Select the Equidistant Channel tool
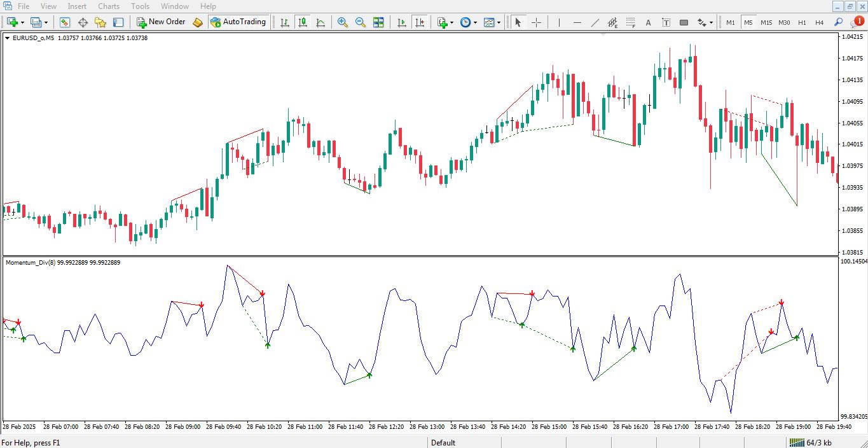 (612, 22)
